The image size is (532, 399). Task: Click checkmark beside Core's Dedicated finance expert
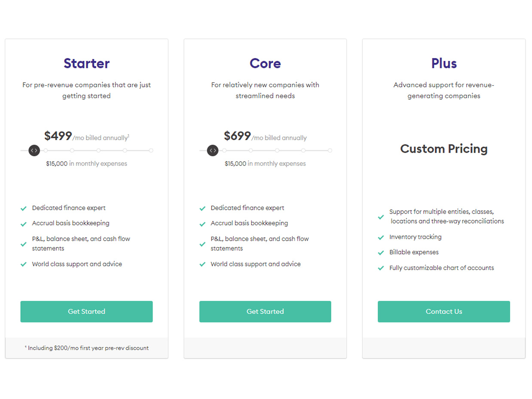click(x=202, y=209)
